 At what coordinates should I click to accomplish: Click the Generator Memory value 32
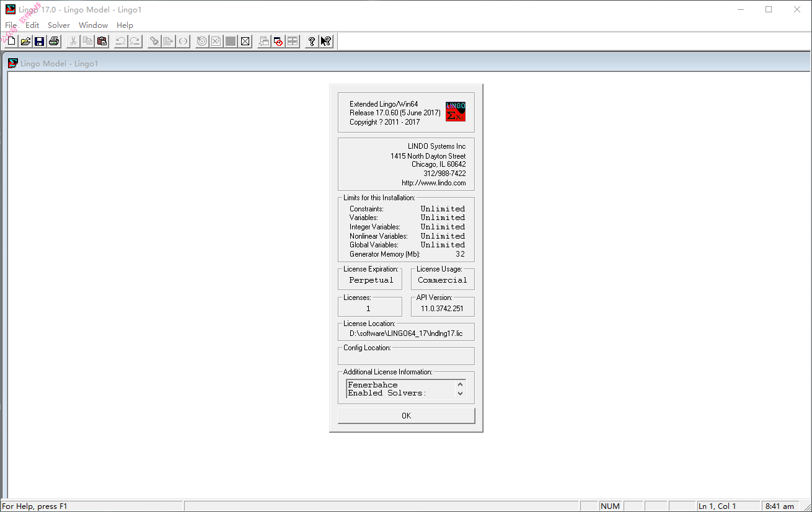coord(460,254)
